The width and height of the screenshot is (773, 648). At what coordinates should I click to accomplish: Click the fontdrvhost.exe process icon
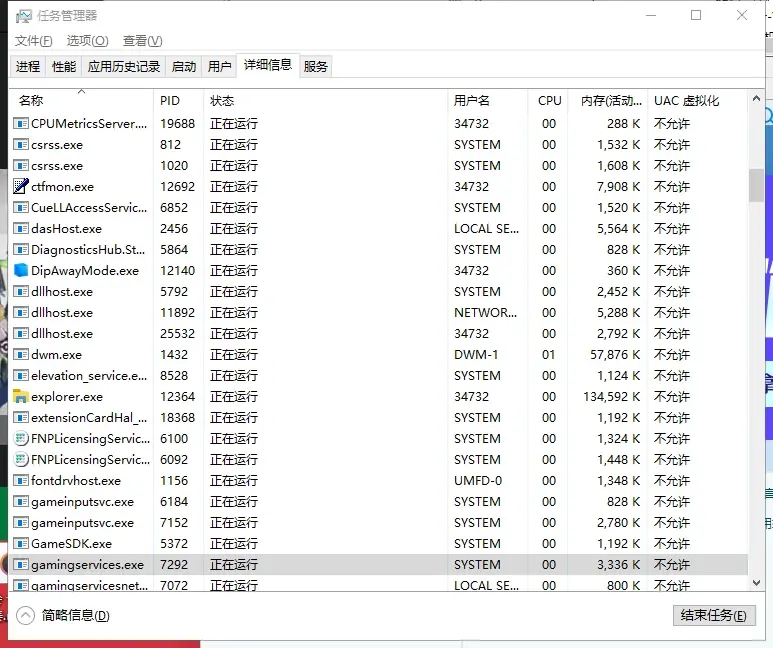point(21,480)
